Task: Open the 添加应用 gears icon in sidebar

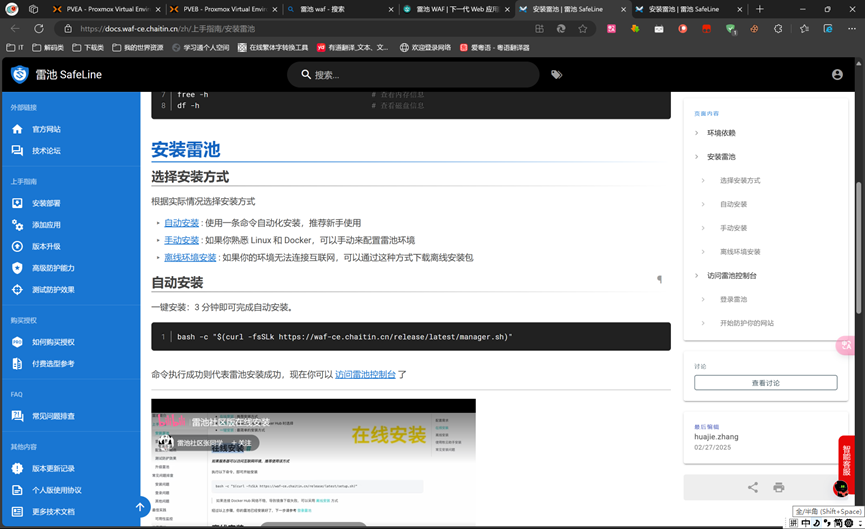Action: coord(17,225)
